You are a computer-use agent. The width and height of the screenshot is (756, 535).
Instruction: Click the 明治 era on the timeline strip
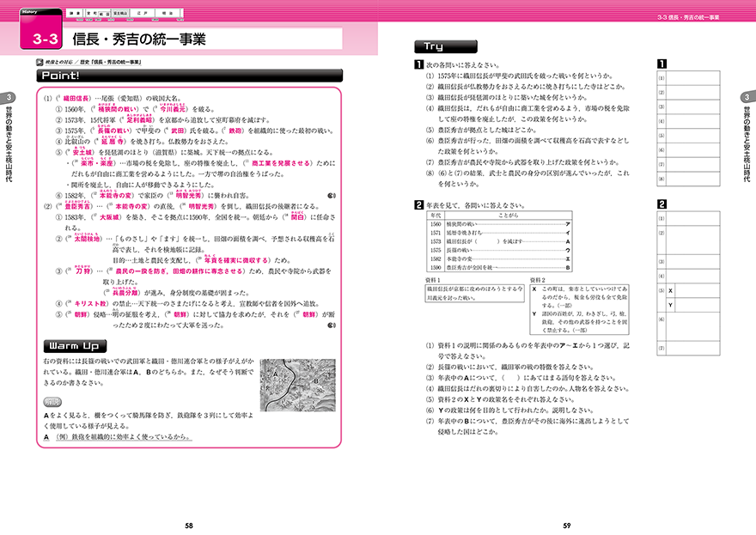point(168,14)
